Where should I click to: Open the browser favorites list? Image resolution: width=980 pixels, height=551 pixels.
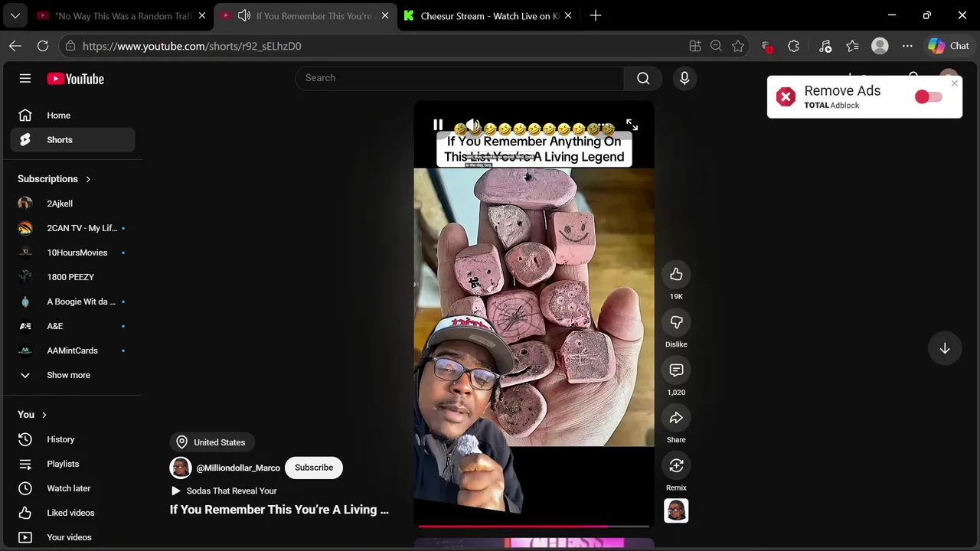(x=852, y=46)
